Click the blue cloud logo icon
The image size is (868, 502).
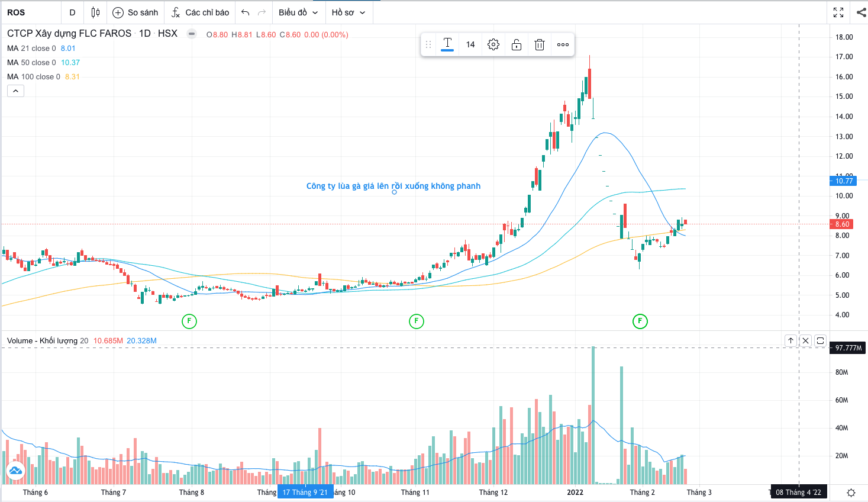coord(15,471)
